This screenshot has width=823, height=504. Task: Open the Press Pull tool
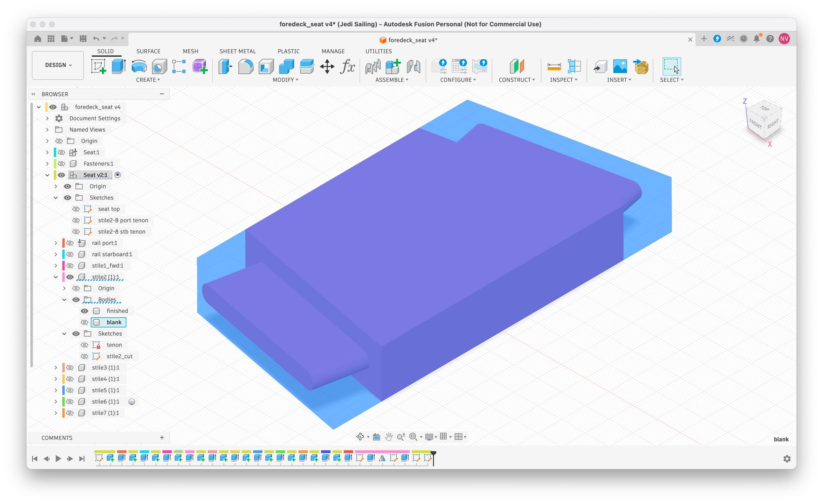[x=226, y=66]
